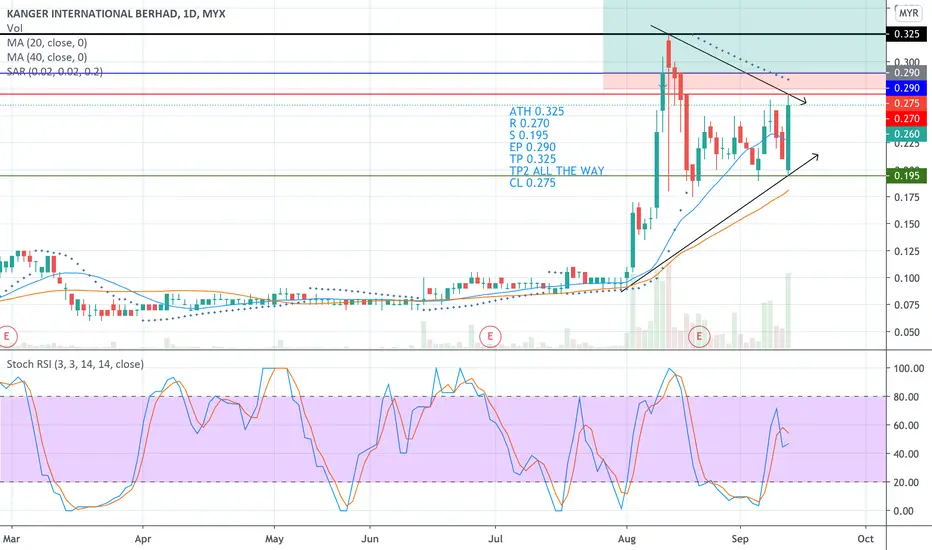Click the TP2 ALL THE WAY annotation

[x=557, y=171]
